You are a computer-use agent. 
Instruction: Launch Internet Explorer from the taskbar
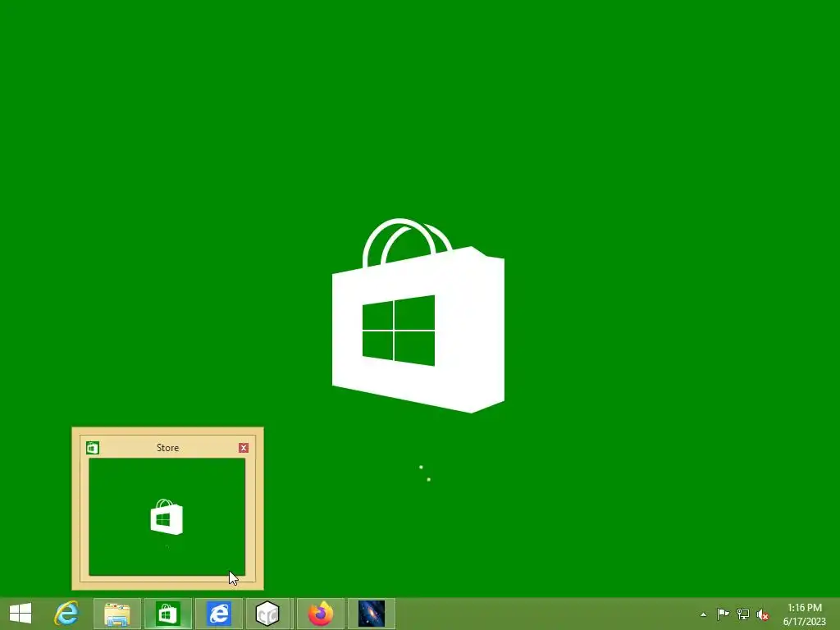click(x=66, y=614)
